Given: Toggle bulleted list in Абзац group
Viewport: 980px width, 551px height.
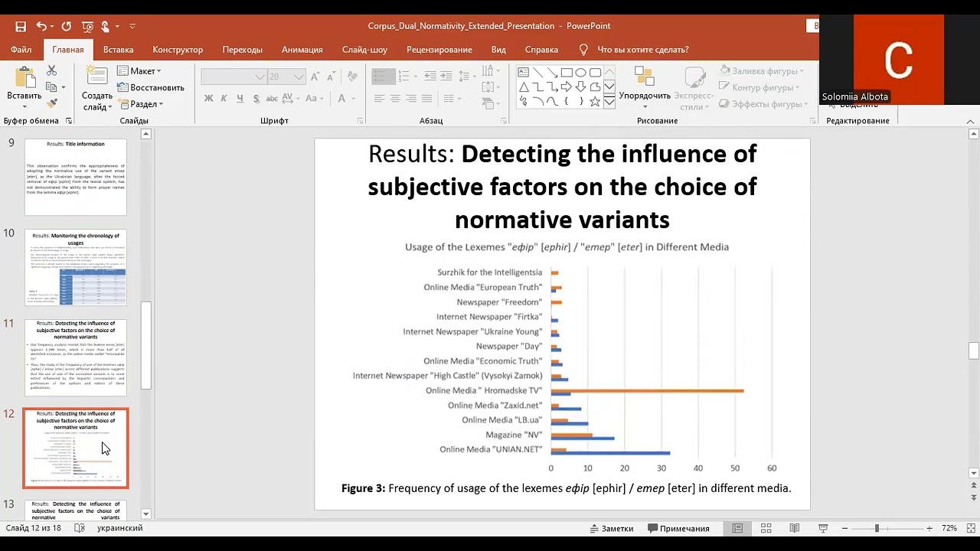Looking at the screenshot, I should [x=382, y=77].
